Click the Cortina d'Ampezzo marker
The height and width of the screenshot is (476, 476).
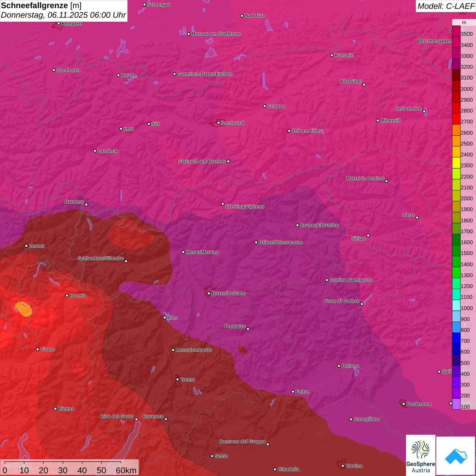pyautogui.click(x=327, y=280)
